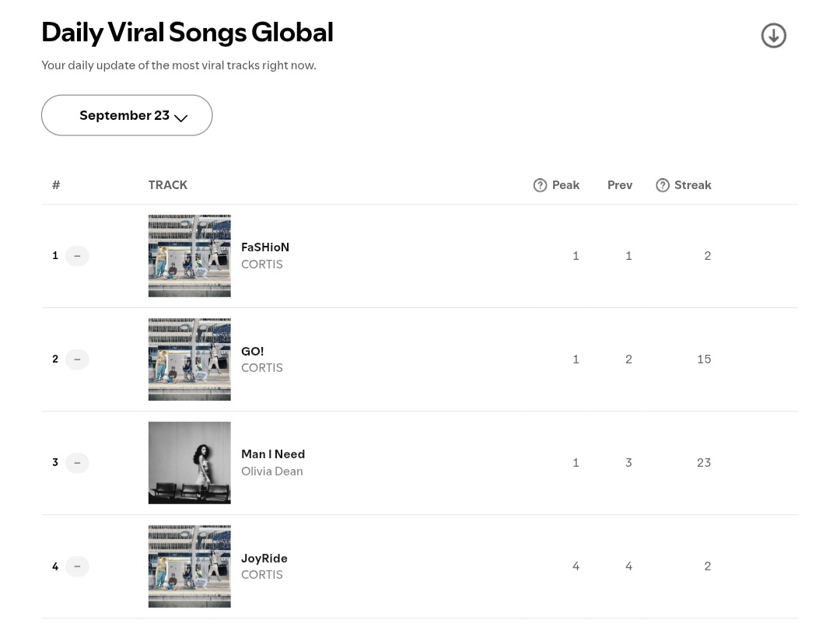This screenshot has width=840, height=624.
Task: Click the Prev column header
Action: tap(620, 185)
